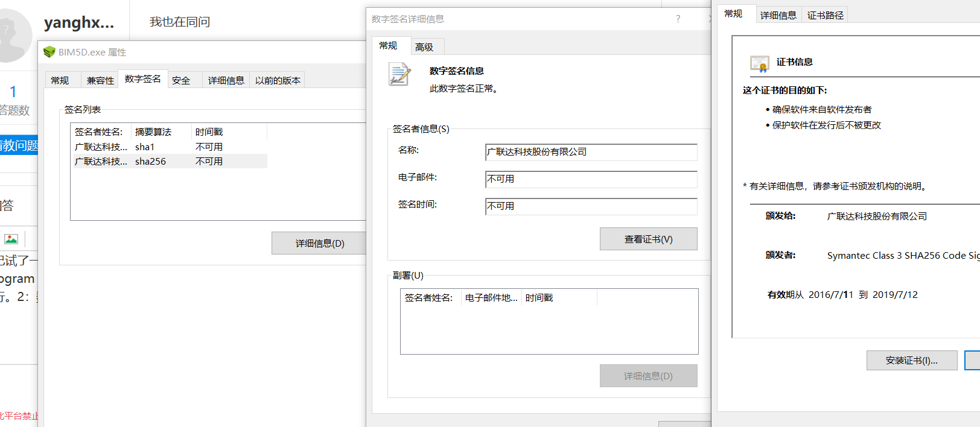Click 此数字签名正常 status text
The height and width of the screenshot is (427, 980).
pyautogui.click(x=463, y=89)
